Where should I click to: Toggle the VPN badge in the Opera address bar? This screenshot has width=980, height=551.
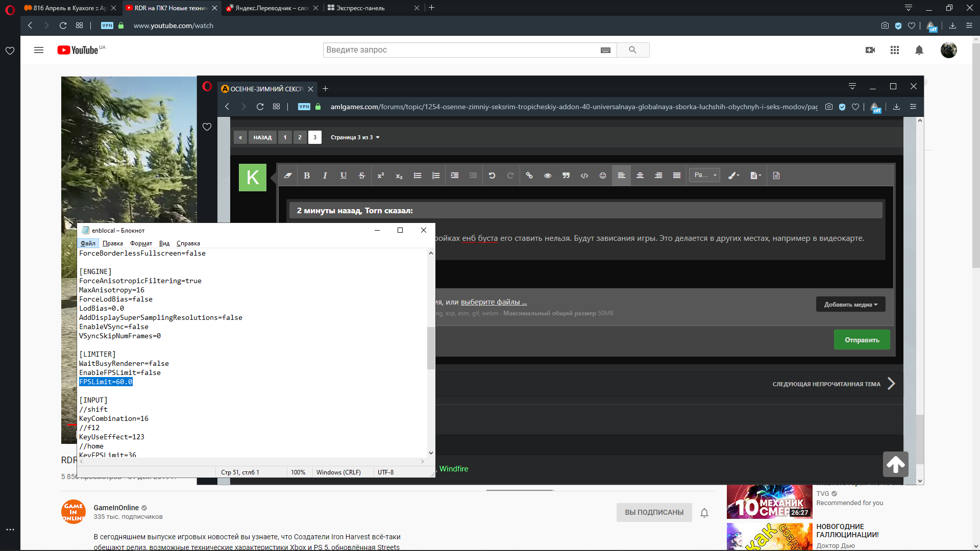[107, 26]
